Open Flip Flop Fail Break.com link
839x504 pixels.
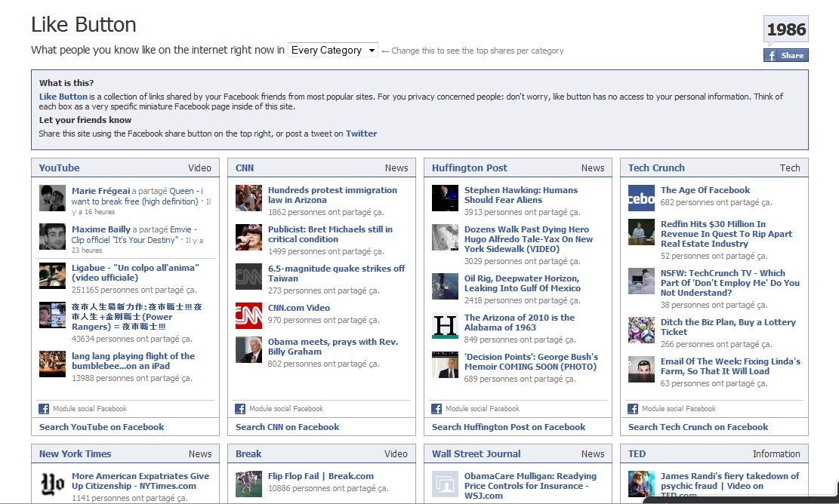(x=320, y=476)
